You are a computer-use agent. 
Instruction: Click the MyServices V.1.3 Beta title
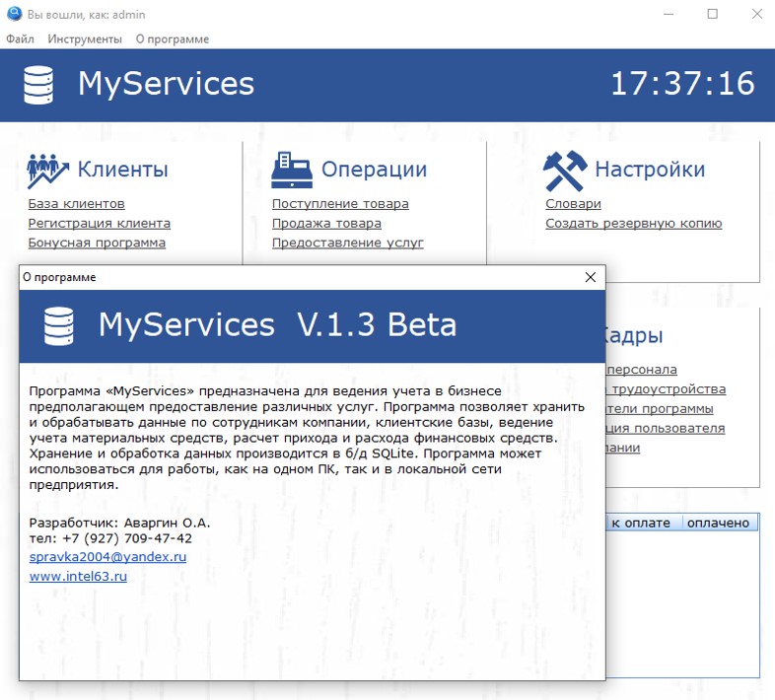277,324
